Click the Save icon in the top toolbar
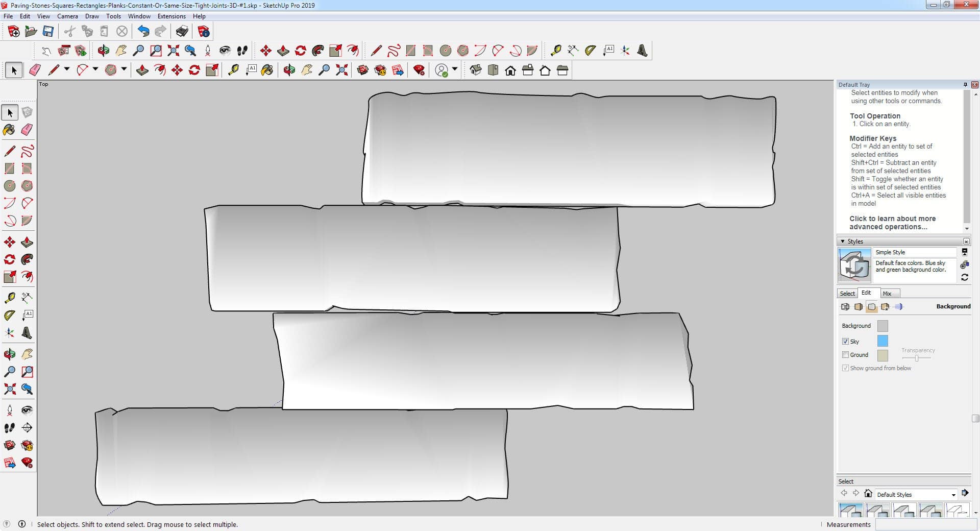The height and width of the screenshot is (531, 980). (x=48, y=32)
